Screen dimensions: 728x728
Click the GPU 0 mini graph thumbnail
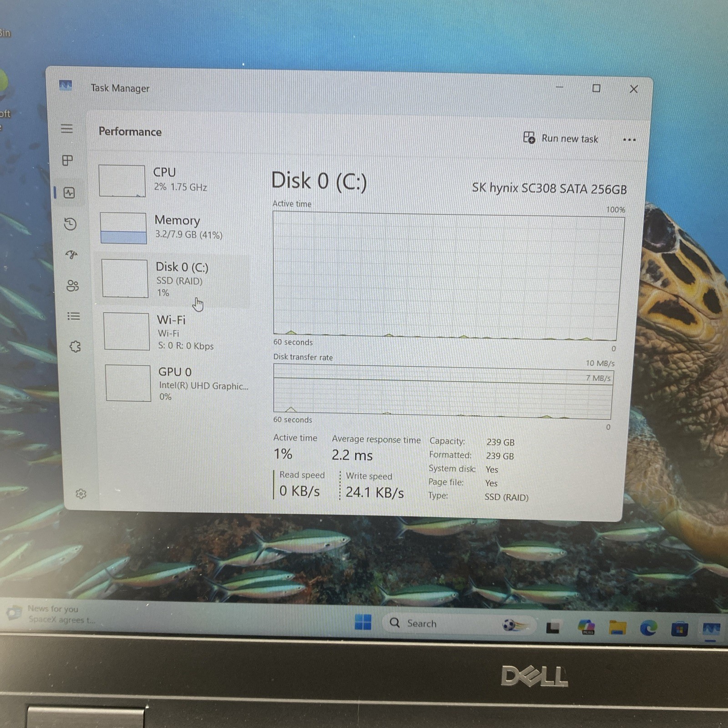[128, 383]
